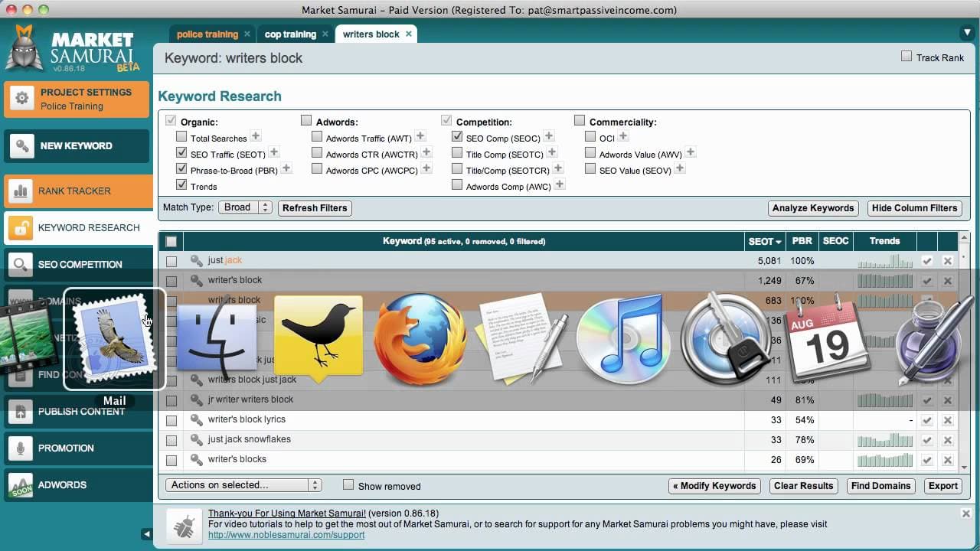Uncheck Phrase-to-Broad (PBR)
980x551 pixels.
click(181, 169)
